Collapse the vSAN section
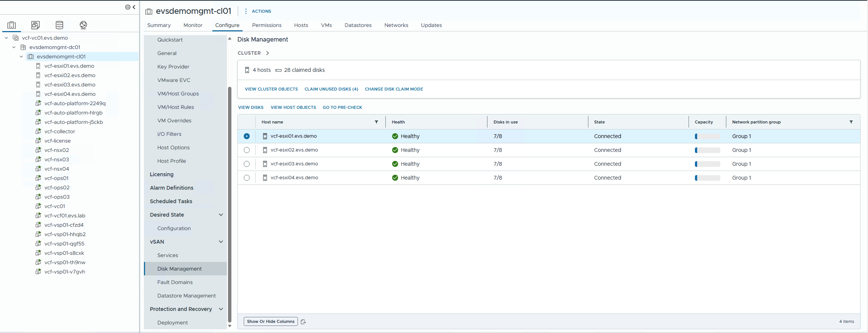 pos(221,242)
